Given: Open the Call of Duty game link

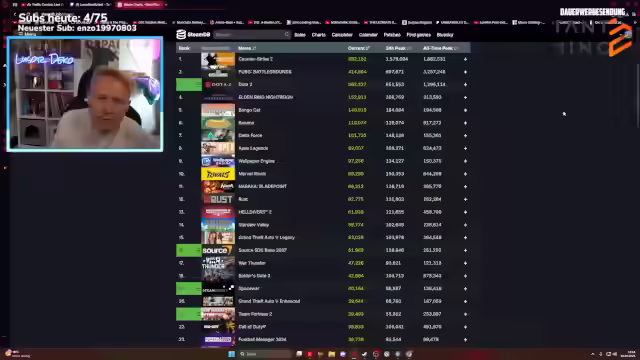Looking at the screenshot, I should (252, 327).
